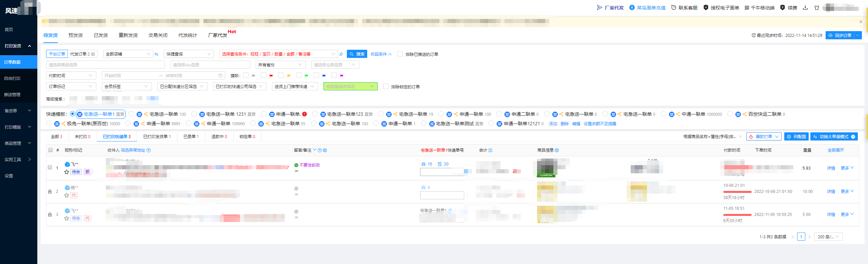
Task: Open the 未打印 orders tab
Action: (x=82, y=137)
